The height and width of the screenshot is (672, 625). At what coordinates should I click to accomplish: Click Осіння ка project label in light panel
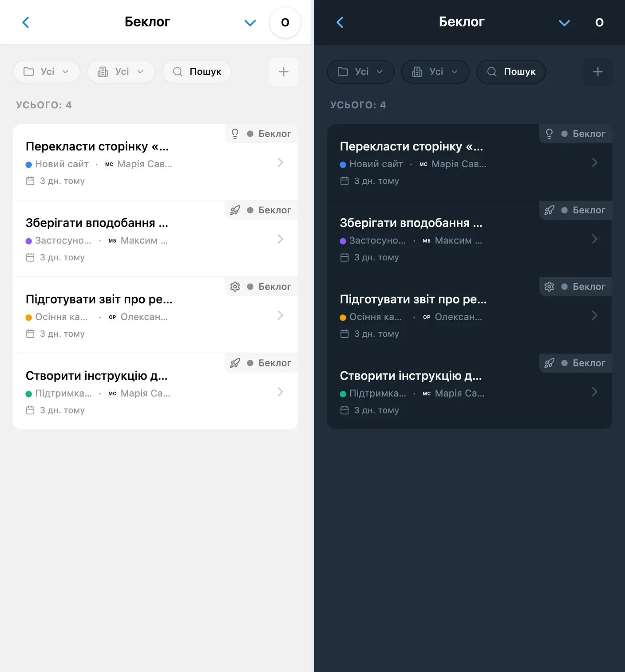(x=61, y=317)
